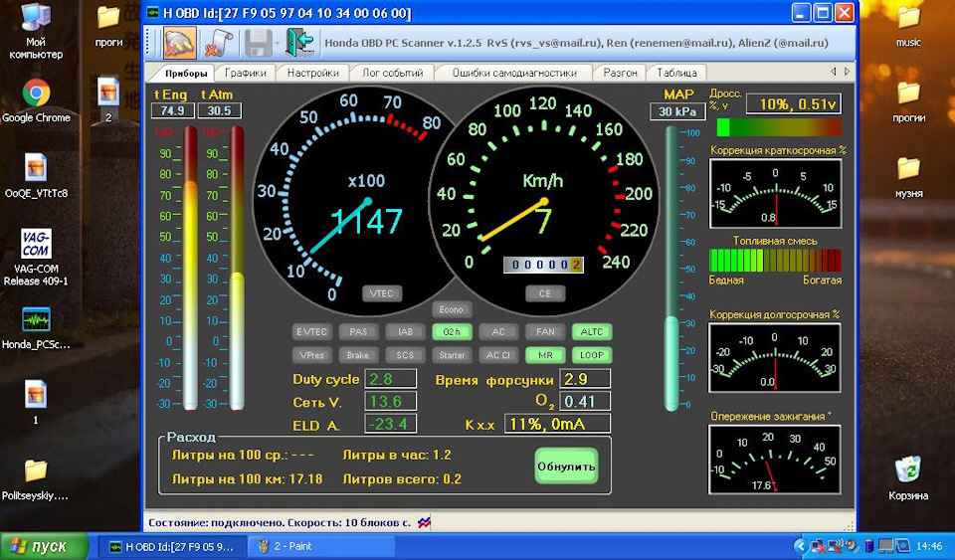The height and width of the screenshot is (560, 955).
Task: Click the Время форсунки value 2.9
Action: tap(585, 379)
